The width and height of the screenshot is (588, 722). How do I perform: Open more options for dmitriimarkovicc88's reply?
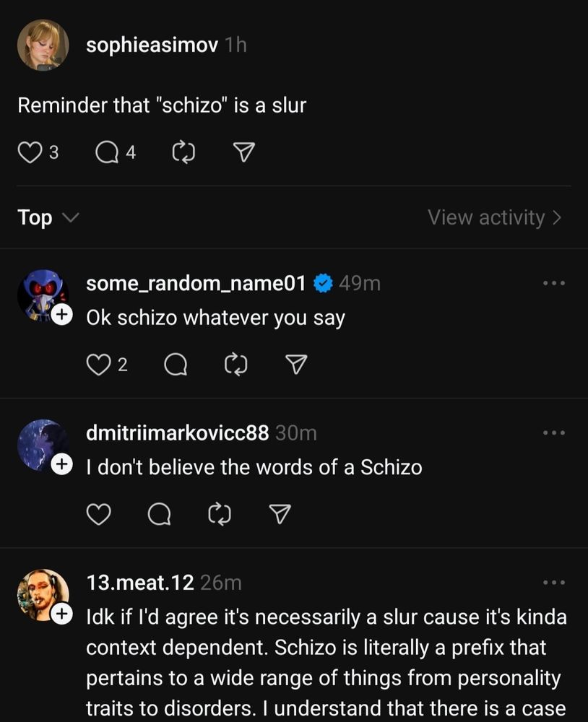(554, 432)
